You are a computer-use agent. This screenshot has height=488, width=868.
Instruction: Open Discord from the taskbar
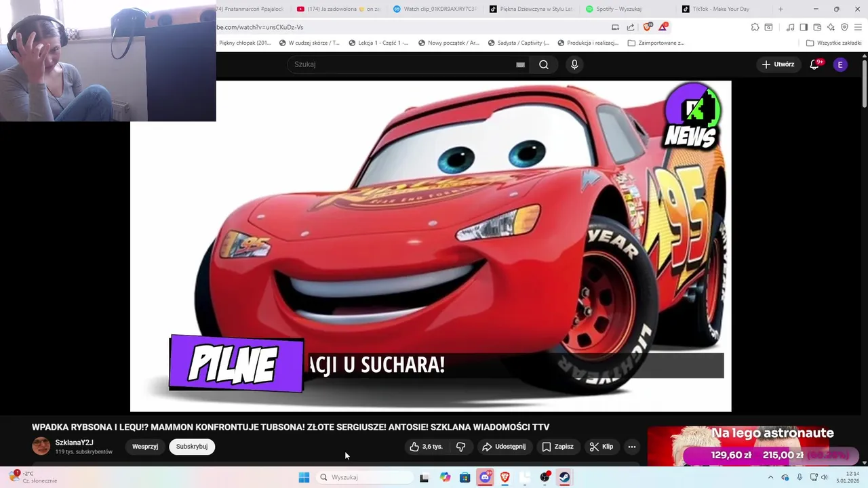pos(485,477)
